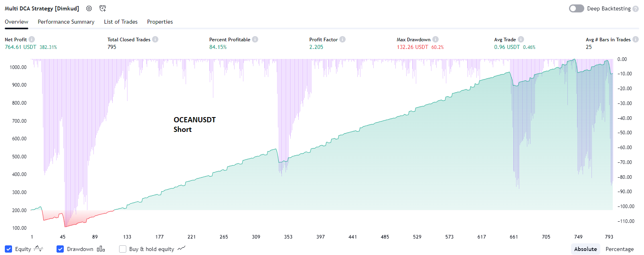Enable the Deep Backtesting toggle
Image resolution: width=644 pixels, height=255 pixels.
pos(576,8)
